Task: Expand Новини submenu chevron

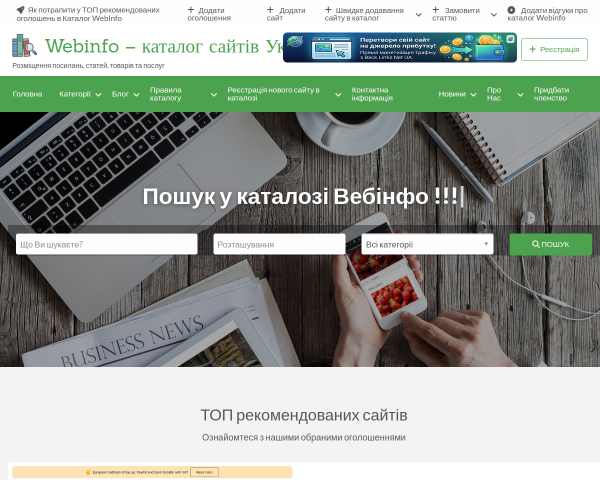Action: click(x=473, y=95)
